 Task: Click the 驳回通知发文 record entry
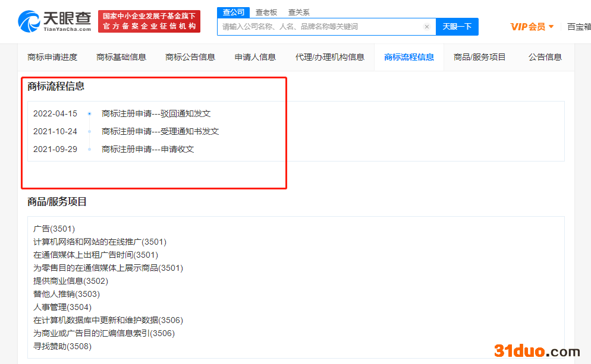pos(156,113)
